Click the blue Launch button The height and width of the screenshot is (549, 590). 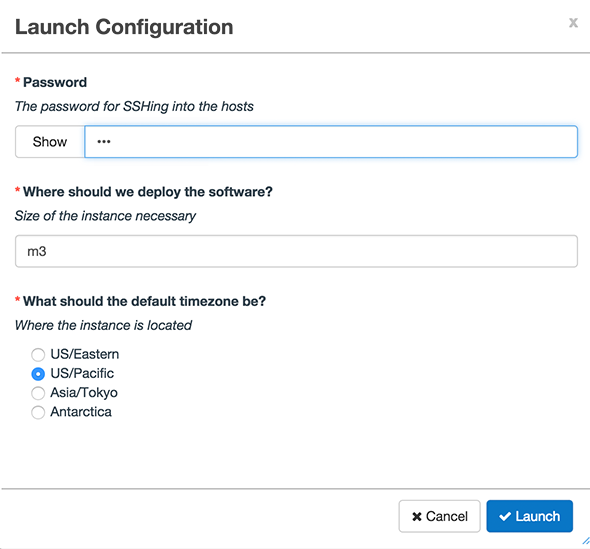[x=529, y=516]
